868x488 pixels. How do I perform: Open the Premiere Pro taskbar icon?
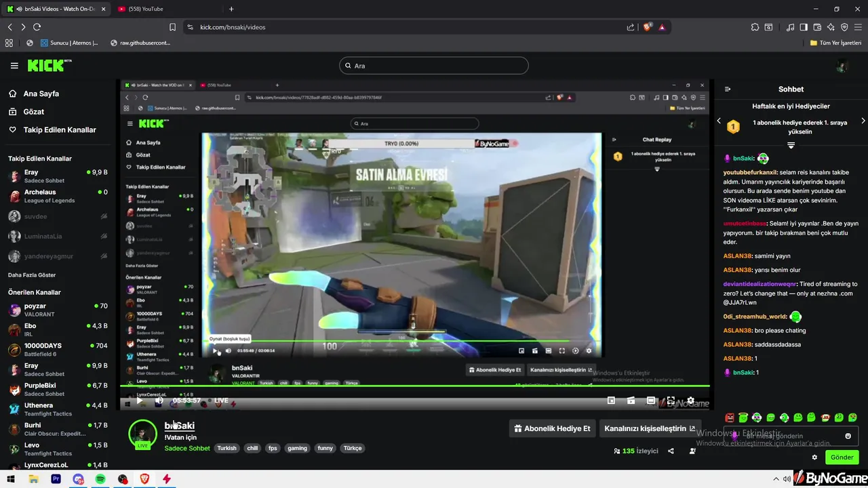(56, 479)
